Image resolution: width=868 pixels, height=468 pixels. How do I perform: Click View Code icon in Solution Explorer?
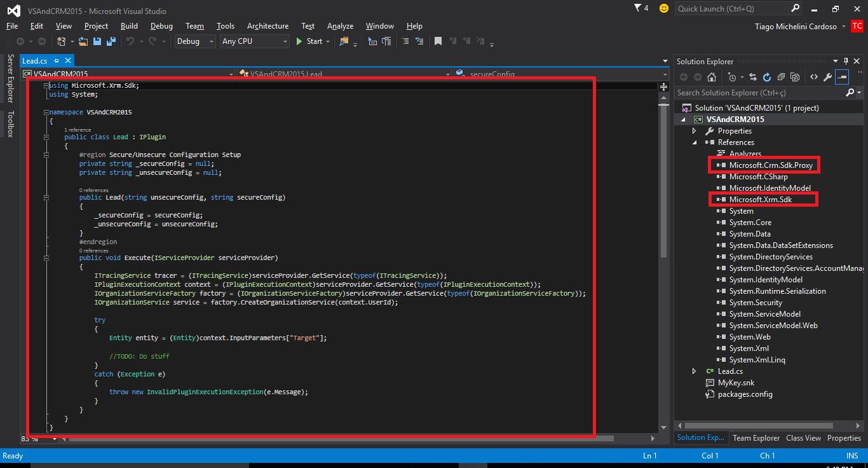(813, 77)
